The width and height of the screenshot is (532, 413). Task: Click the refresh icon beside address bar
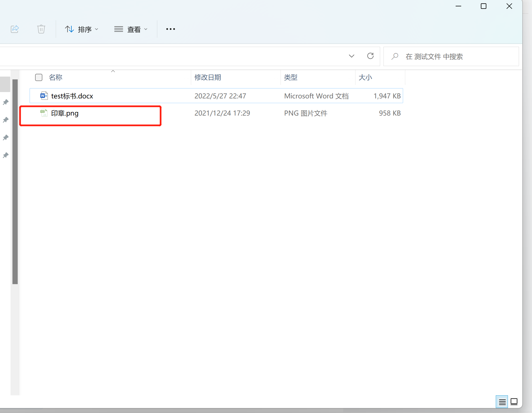coord(370,56)
